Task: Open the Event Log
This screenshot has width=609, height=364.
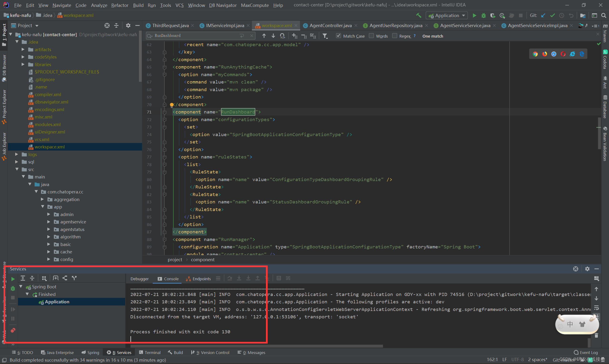Action: [586, 353]
